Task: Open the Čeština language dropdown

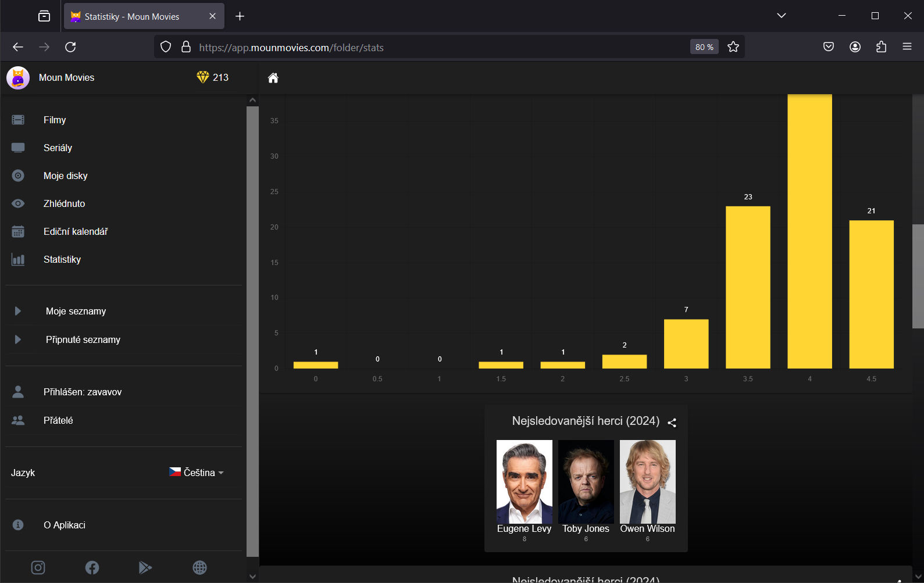Action: pos(197,473)
